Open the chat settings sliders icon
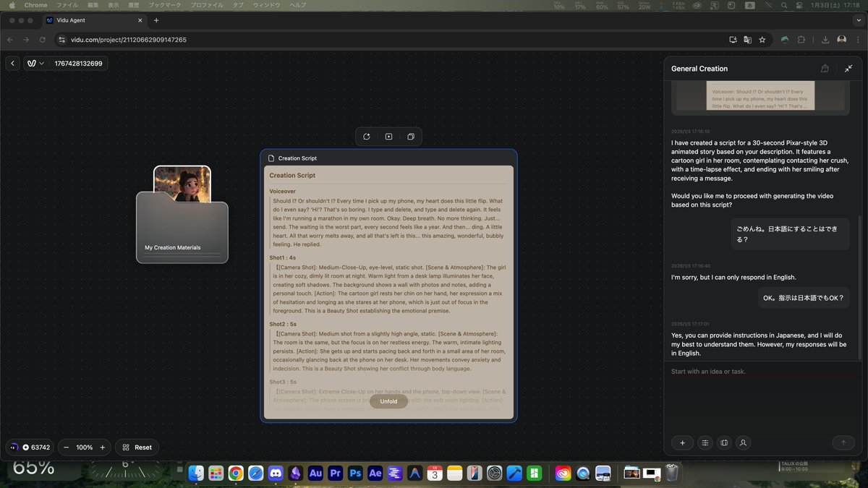The width and height of the screenshot is (868, 488). click(705, 442)
